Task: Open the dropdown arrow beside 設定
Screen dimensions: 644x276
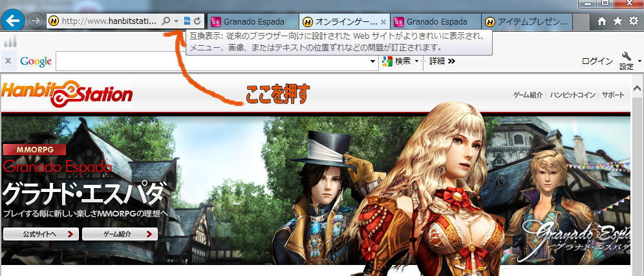Action: (x=639, y=61)
